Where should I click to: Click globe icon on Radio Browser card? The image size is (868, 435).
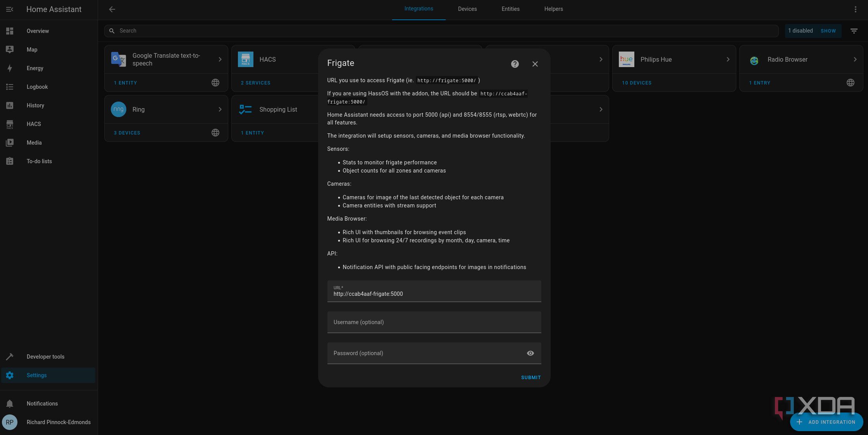[850, 83]
